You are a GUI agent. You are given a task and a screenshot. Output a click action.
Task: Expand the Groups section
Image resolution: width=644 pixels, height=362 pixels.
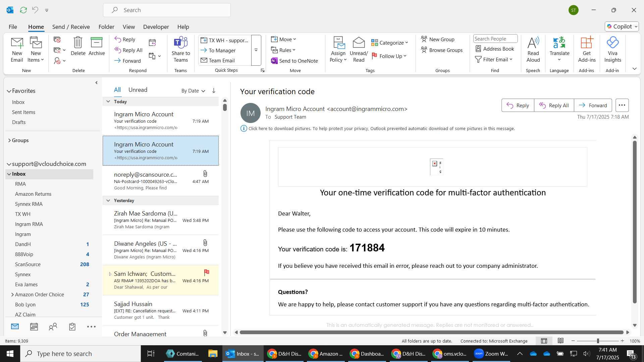pyautogui.click(x=9, y=140)
